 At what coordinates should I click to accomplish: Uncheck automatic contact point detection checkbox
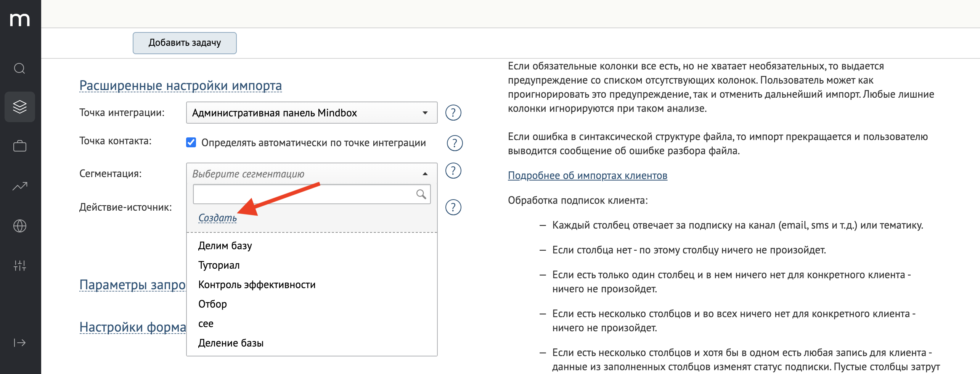pyautogui.click(x=191, y=142)
